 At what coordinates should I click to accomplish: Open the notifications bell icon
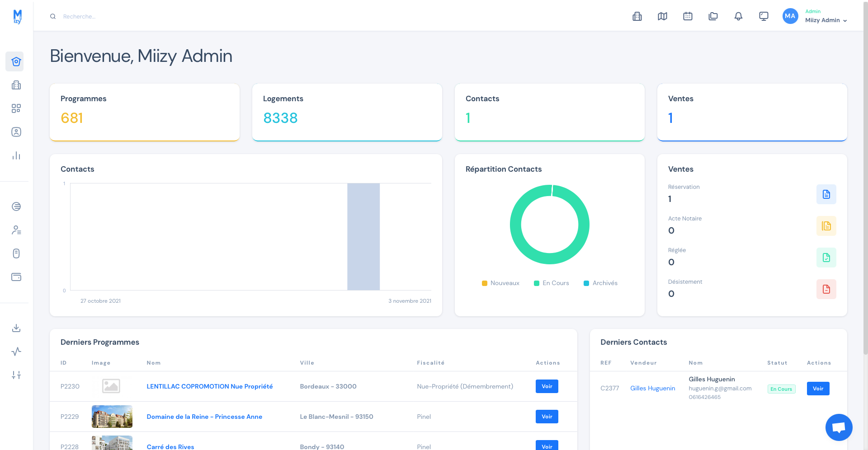point(738,16)
